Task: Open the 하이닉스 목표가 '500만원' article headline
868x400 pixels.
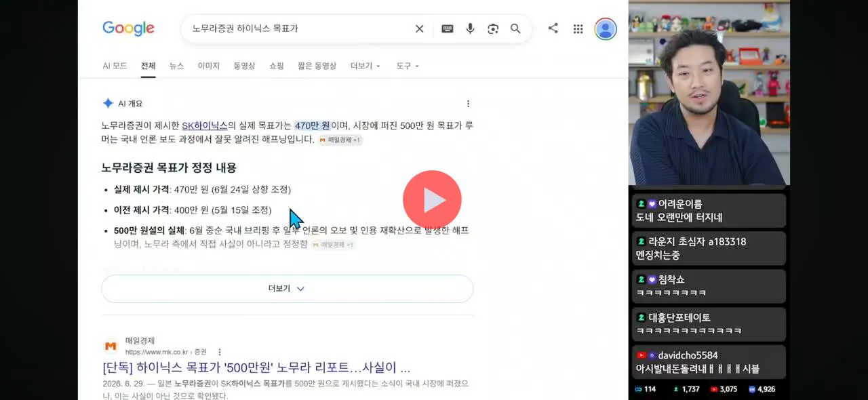Action: pyautogui.click(x=256, y=368)
